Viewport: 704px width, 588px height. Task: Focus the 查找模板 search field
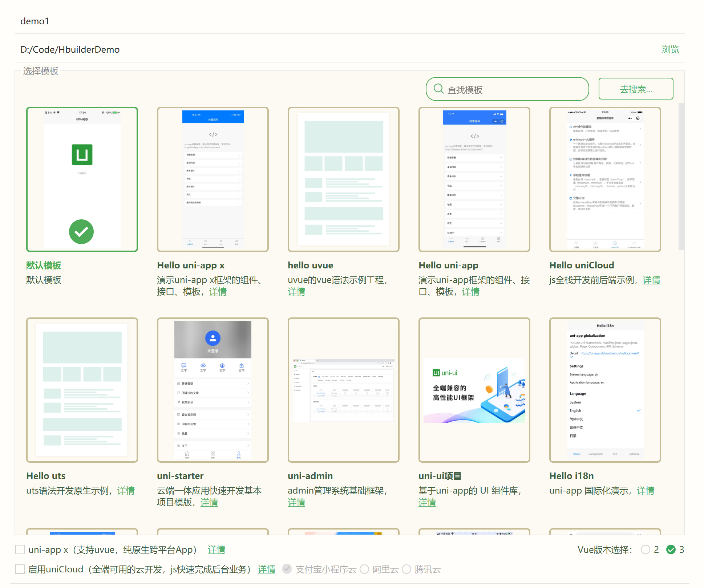coord(507,89)
